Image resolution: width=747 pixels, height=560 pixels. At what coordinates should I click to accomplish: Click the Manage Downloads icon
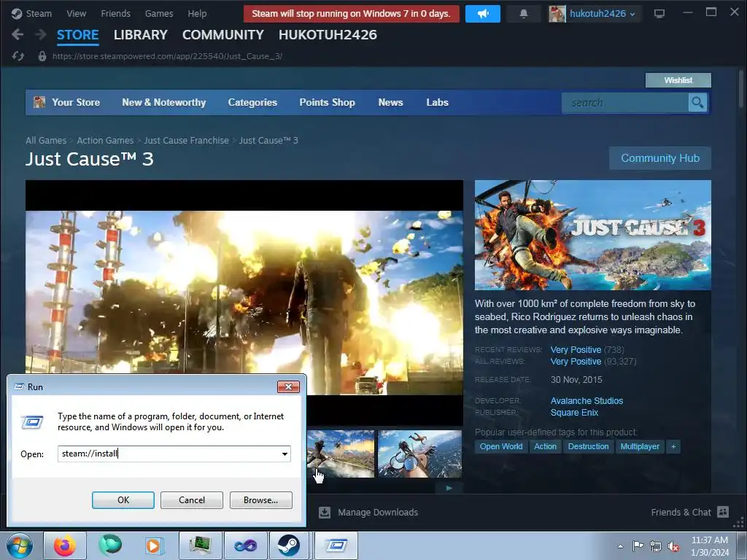pyautogui.click(x=325, y=513)
